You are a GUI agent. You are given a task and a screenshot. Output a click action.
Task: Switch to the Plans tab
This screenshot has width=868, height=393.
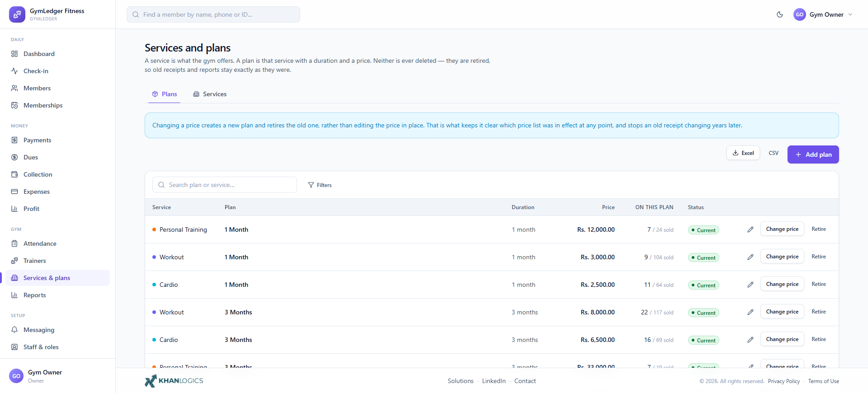click(165, 94)
